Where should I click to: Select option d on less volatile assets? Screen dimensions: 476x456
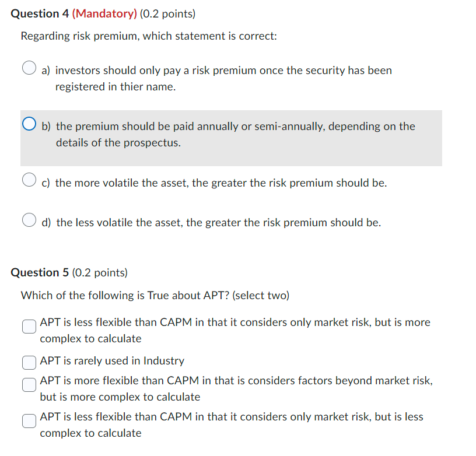click(x=29, y=220)
